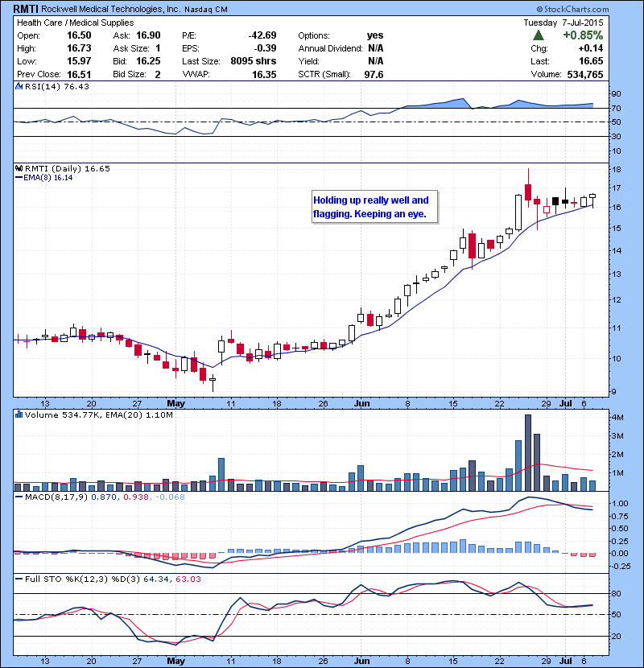Click the P/E value -42.69
644x668 pixels.
262,35
